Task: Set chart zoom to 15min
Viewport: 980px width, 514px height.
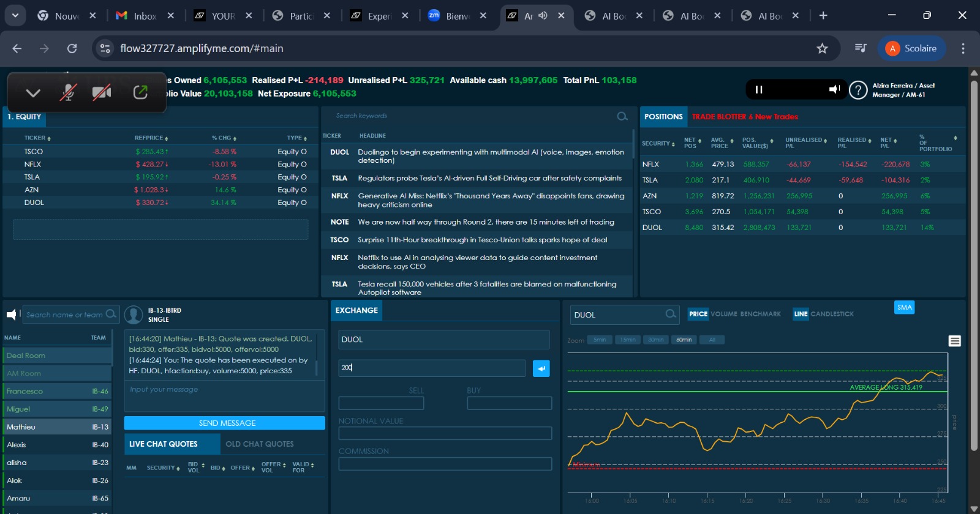Action: (x=628, y=340)
